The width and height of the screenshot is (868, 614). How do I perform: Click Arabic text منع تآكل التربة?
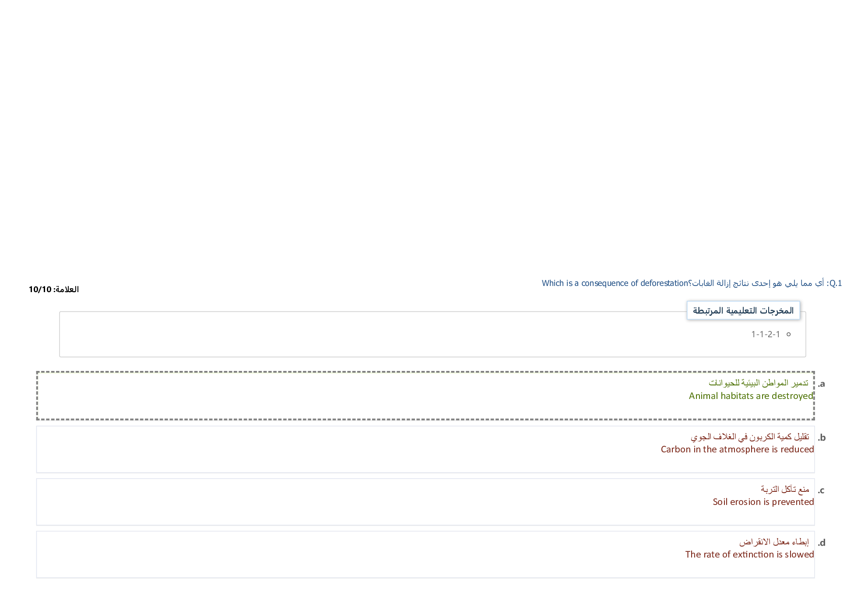click(x=784, y=489)
